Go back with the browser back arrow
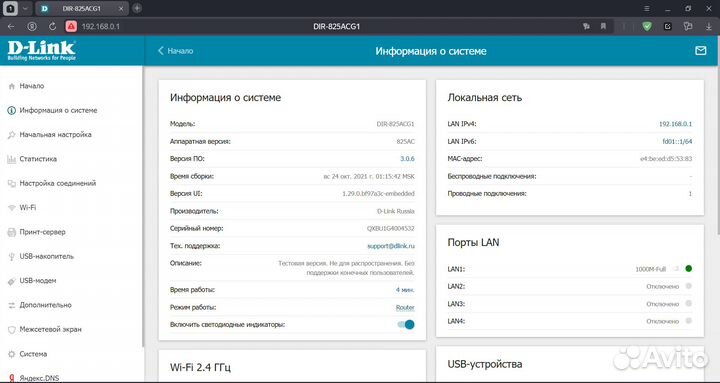This screenshot has width=720, height=383. 11,27
